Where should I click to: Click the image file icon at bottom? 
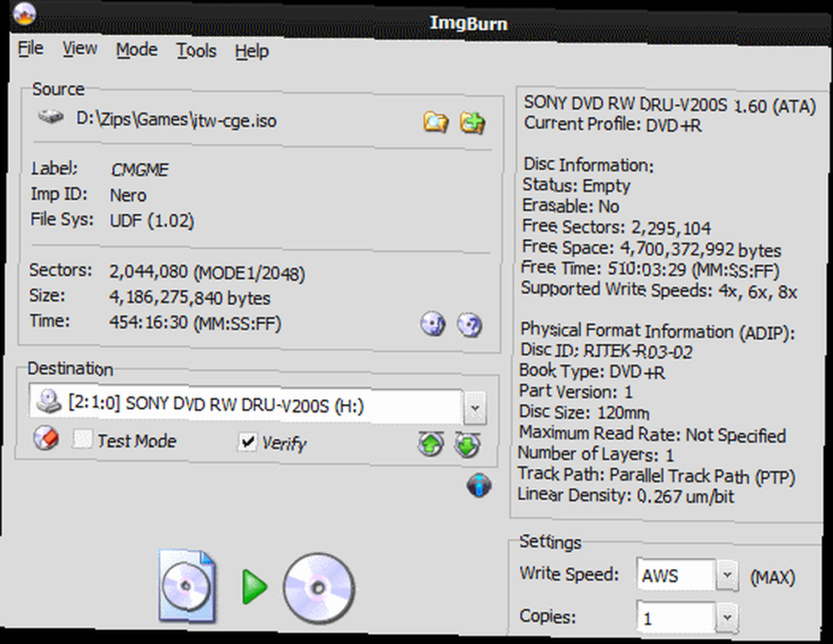187,587
